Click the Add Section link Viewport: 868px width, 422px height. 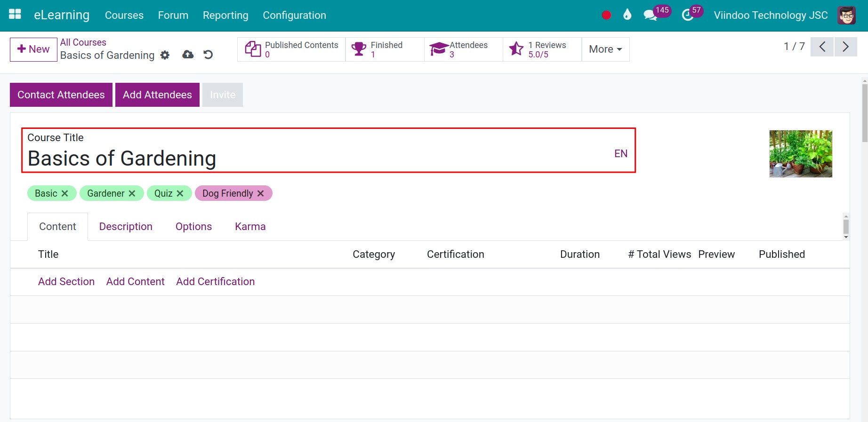click(66, 282)
